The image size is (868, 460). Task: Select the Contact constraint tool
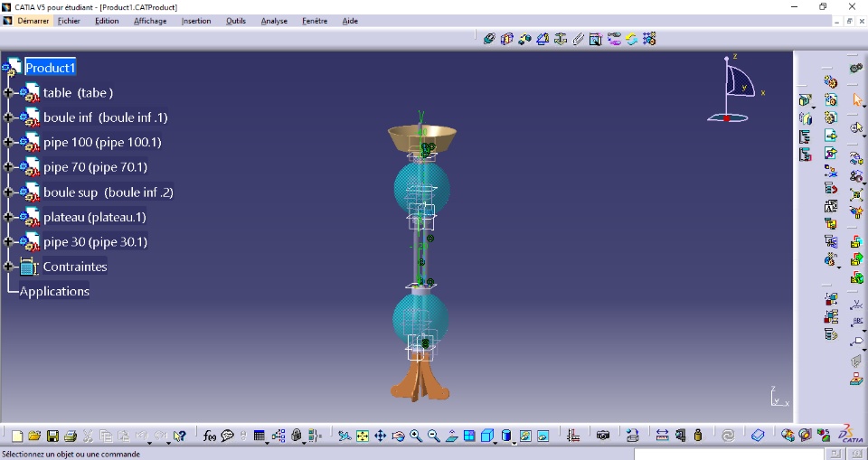tap(506, 39)
